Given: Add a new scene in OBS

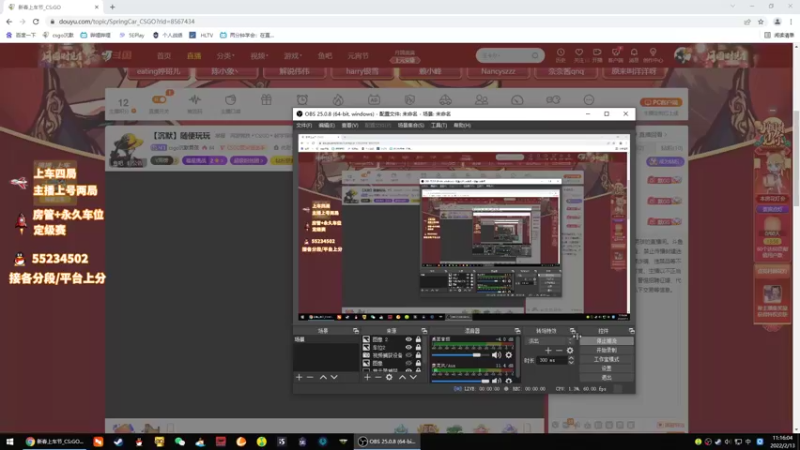Looking at the screenshot, I should click(x=299, y=377).
